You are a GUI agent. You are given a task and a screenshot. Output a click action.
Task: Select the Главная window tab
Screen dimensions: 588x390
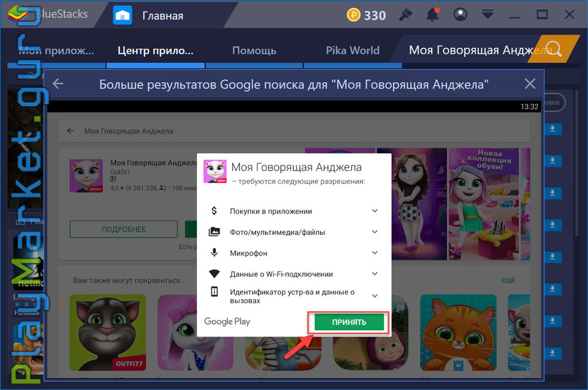point(163,16)
